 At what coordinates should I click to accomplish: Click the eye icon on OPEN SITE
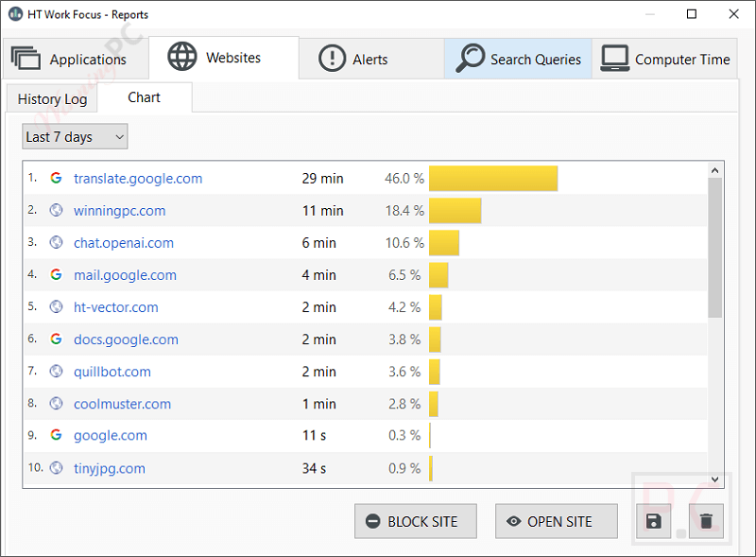[514, 521]
